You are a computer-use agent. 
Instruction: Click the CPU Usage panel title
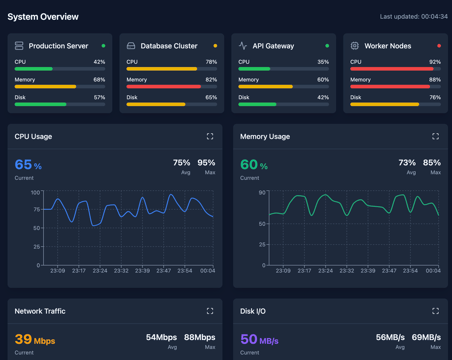tap(33, 137)
